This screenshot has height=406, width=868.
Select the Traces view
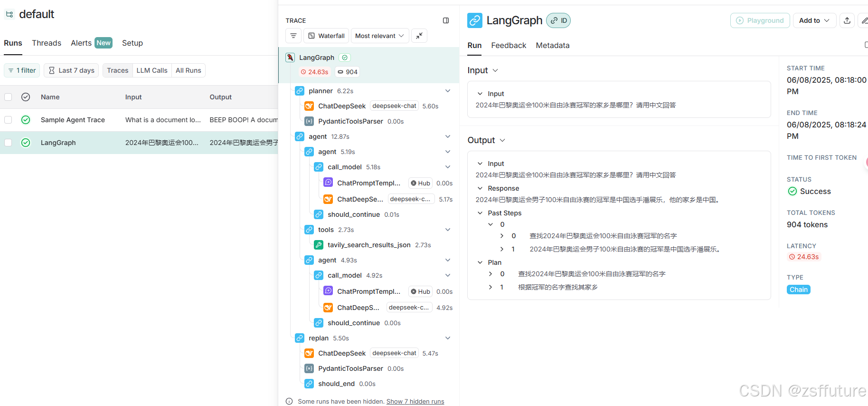(x=118, y=70)
